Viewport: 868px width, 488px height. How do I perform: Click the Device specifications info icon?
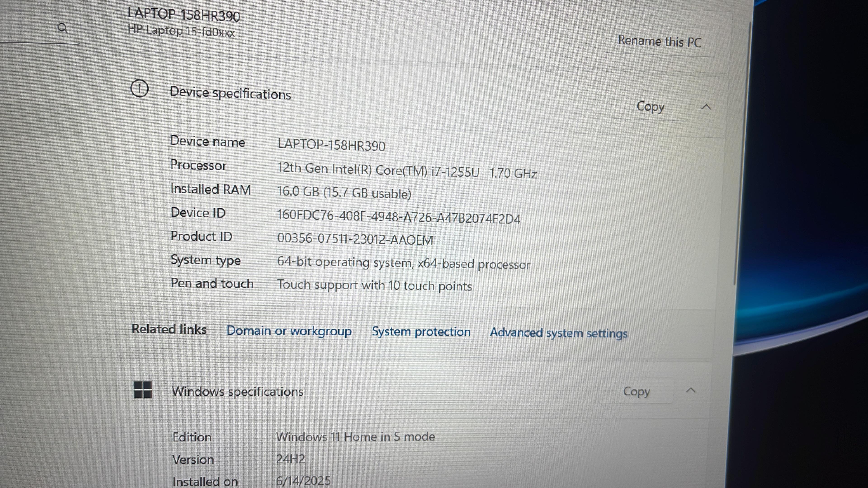click(139, 89)
